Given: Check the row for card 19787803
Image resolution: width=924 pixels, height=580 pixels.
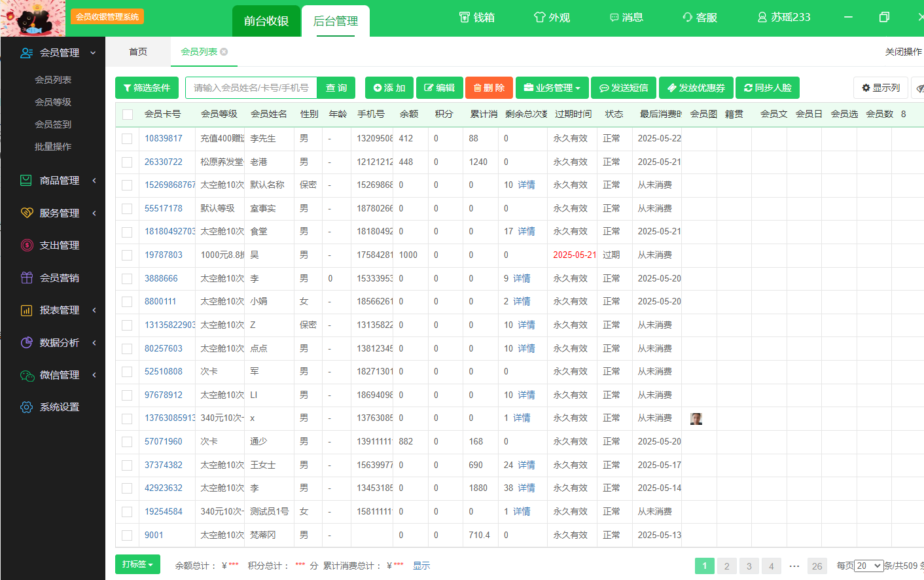Looking at the screenshot, I should pyautogui.click(x=127, y=255).
